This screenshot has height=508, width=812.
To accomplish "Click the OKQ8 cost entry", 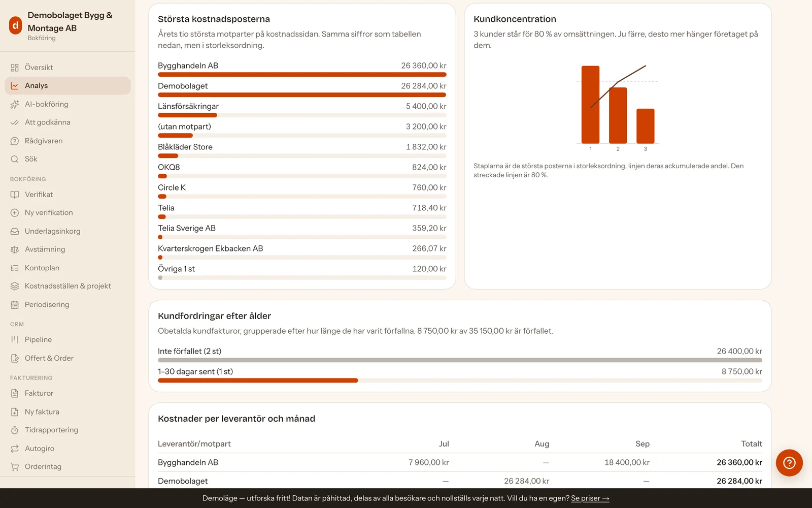I will point(302,171).
